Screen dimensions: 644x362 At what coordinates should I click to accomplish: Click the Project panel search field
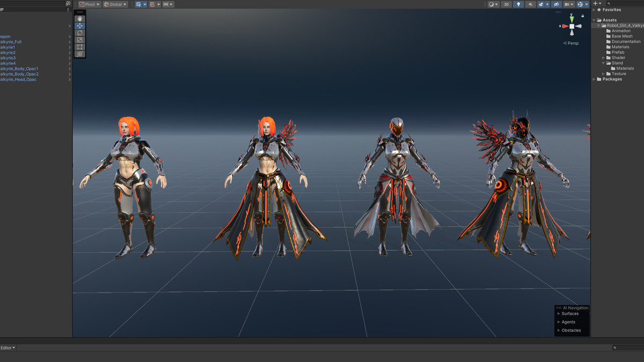pos(625,3)
